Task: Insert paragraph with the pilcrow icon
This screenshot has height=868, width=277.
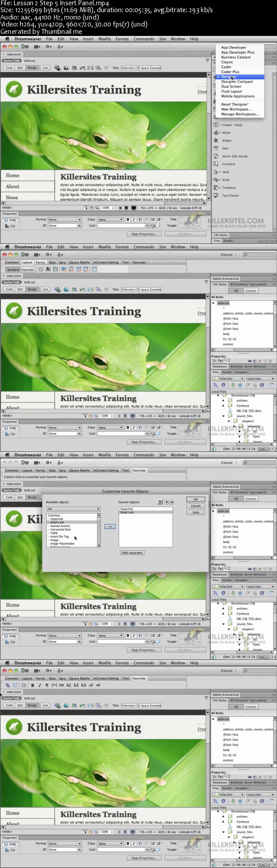Action: [x=47, y=685]
